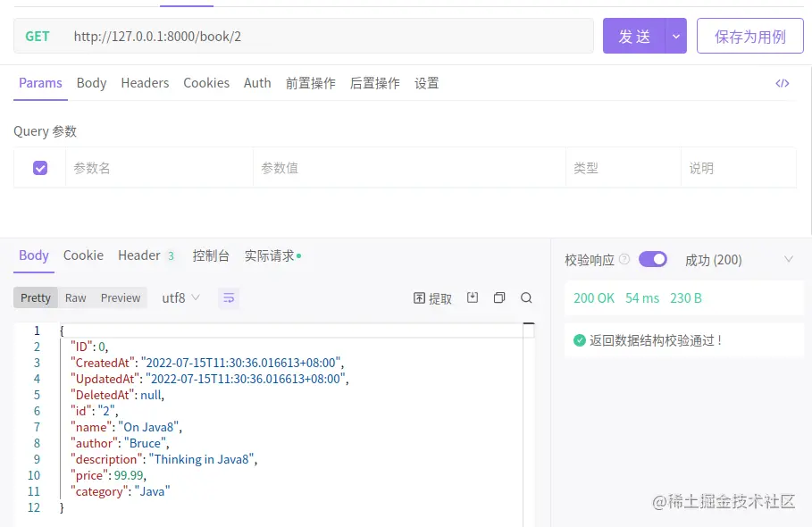The height and width of the screenshot is (527, 812).
Task: Select Preview view mode
Action: (121, 298)
